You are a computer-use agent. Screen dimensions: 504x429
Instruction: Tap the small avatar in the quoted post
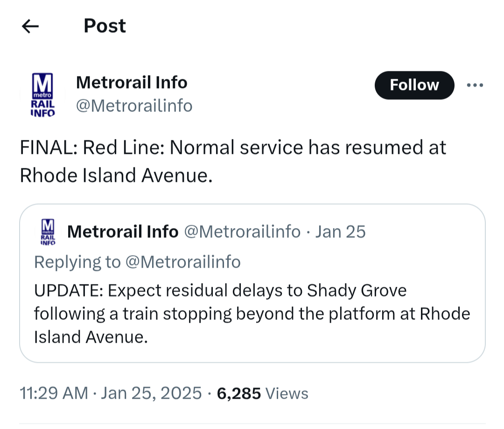48,231
